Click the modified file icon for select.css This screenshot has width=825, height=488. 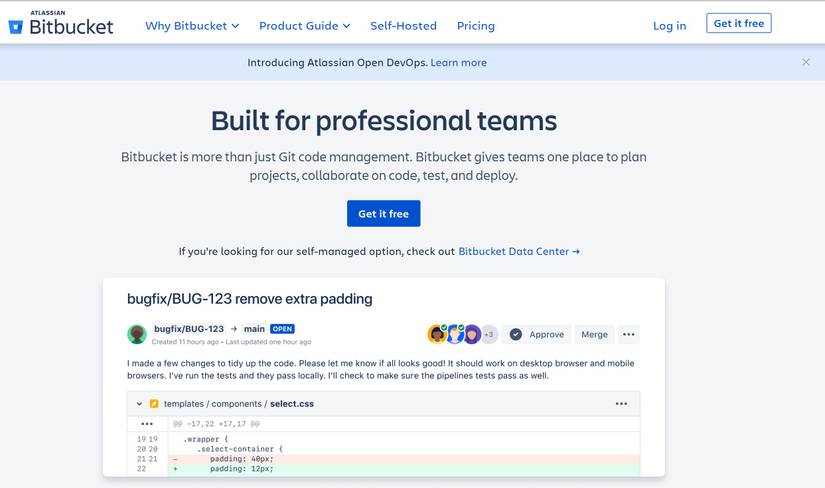click(x=154, y=404)
